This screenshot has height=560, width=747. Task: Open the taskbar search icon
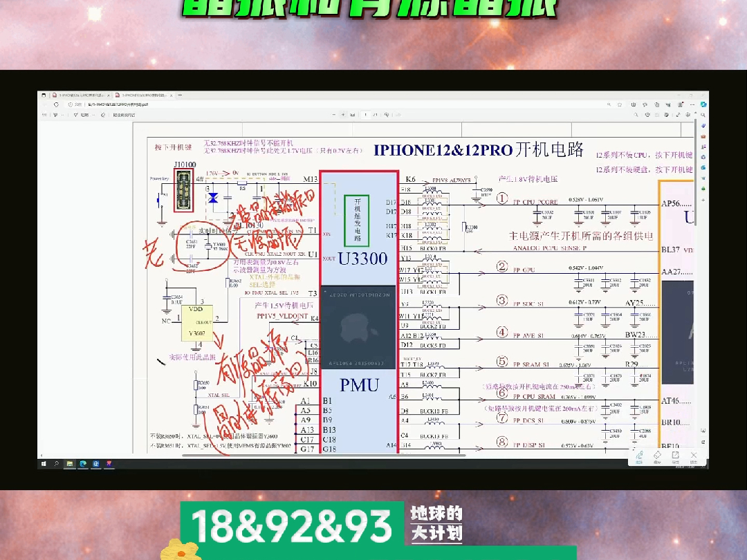click(x=56, y=463)
